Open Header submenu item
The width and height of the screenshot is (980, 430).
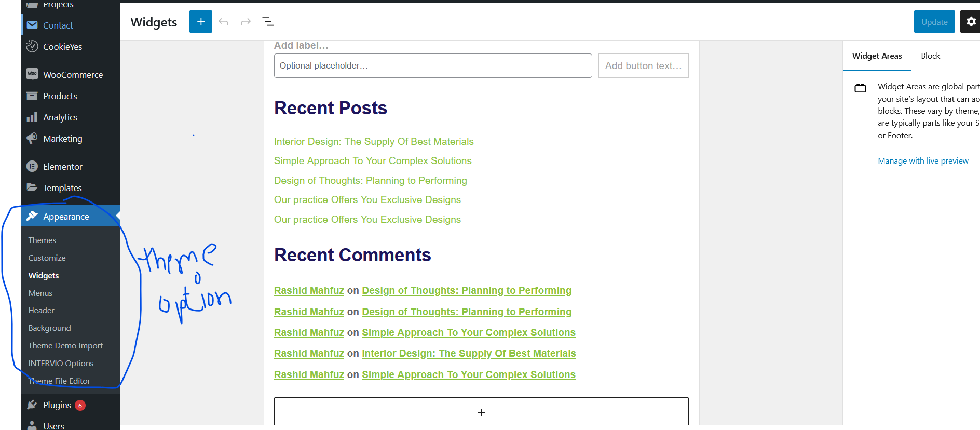41,310
